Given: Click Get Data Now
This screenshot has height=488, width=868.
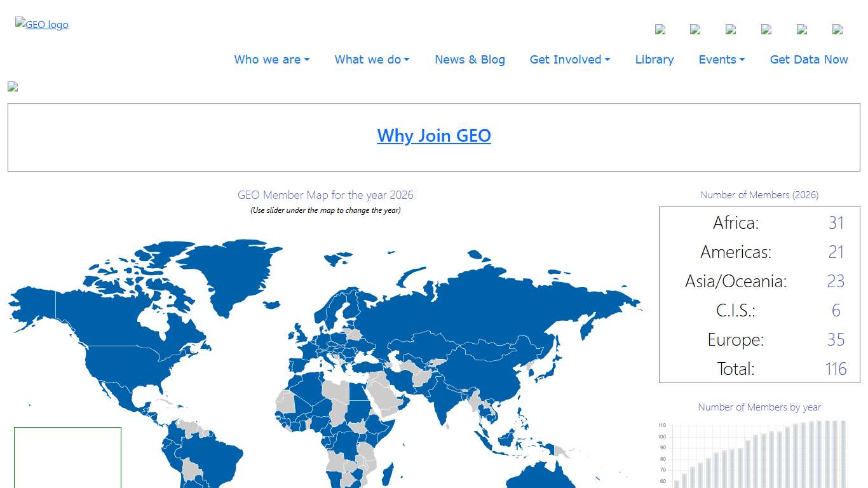Looking at the screenshot, I should pos(809,59).
